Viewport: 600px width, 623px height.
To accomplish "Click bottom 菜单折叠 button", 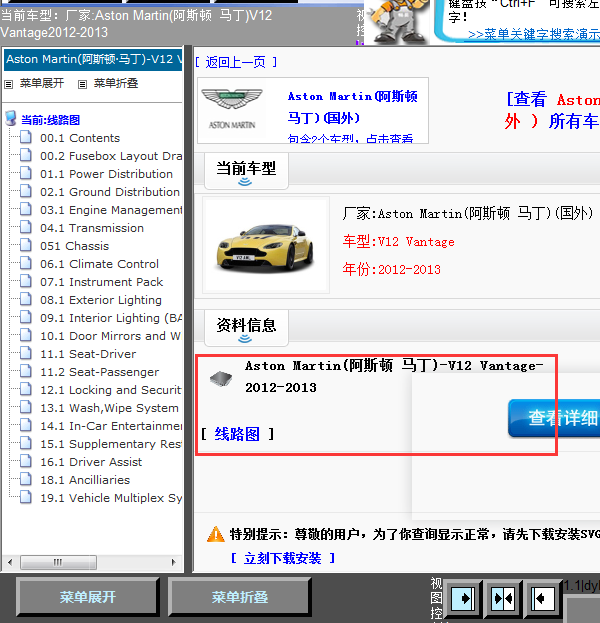I will 240,597.
